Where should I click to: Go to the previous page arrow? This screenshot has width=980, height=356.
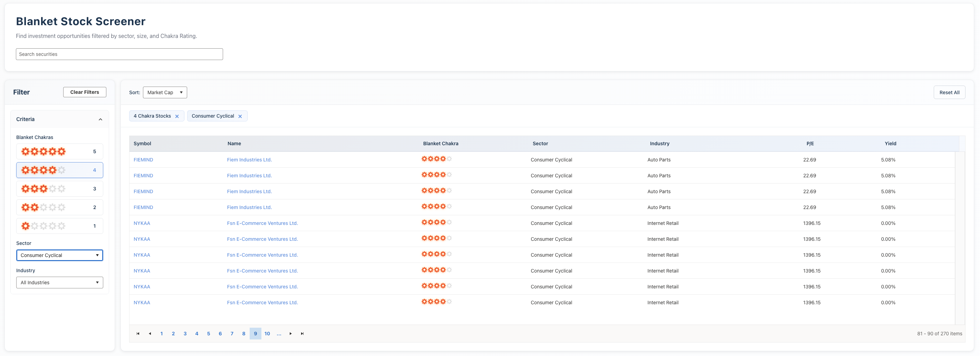150,334
